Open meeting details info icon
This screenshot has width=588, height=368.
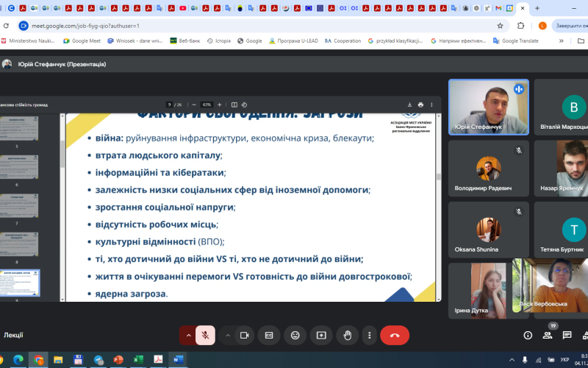coord(528,336)
